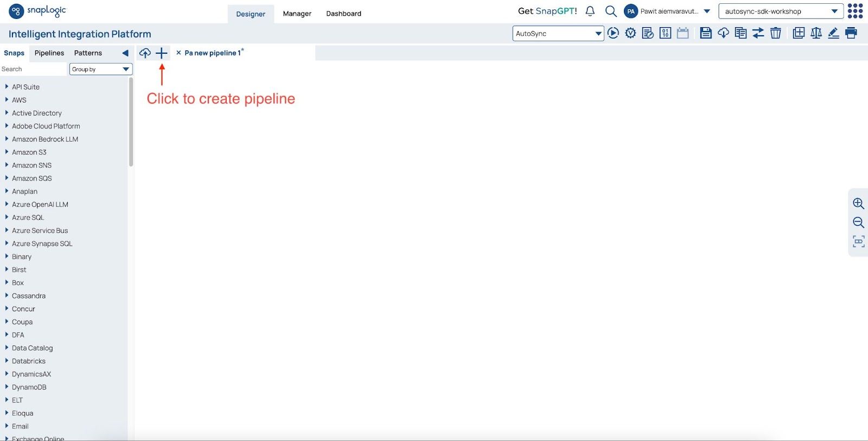The height and width of the screenshot is (441, 868).
Task: Expand the Amazon S3 snap category
Action: [x=7, y=152]
